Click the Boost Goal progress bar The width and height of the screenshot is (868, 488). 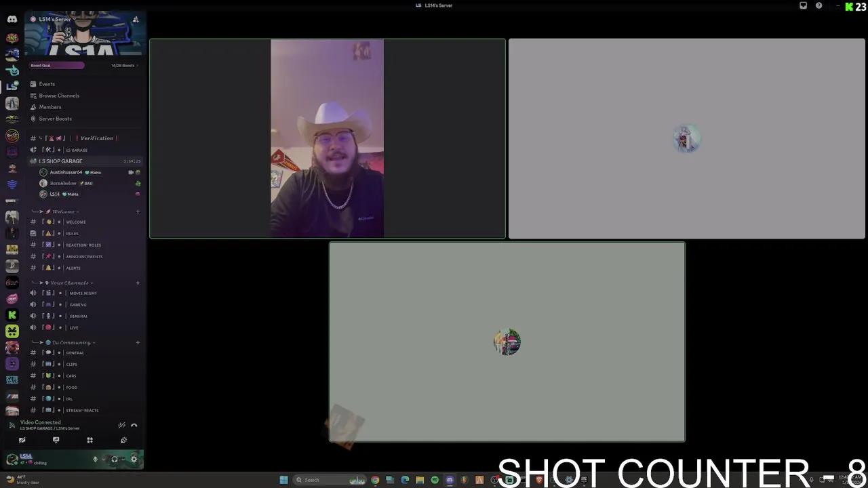point(57,65)
